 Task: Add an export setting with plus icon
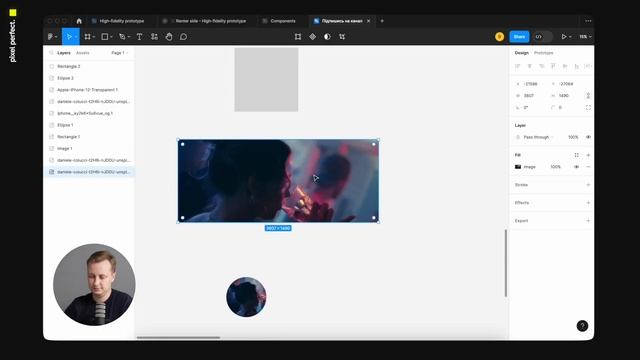(x=588, y=221)
